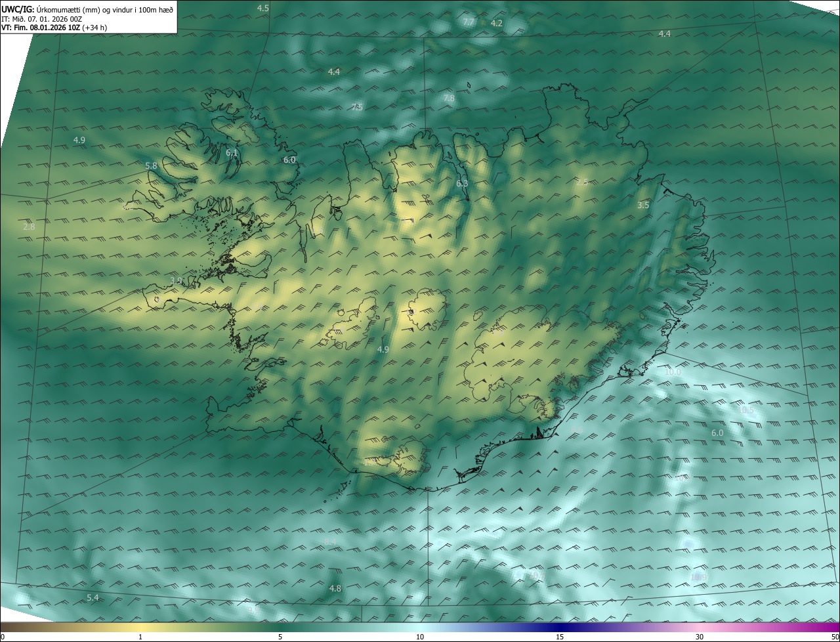Image resolution: width=840 pixels, height=642 pixels.
Task: Click the '7.7' precipitable water value
Action: [x=469, y=22]
